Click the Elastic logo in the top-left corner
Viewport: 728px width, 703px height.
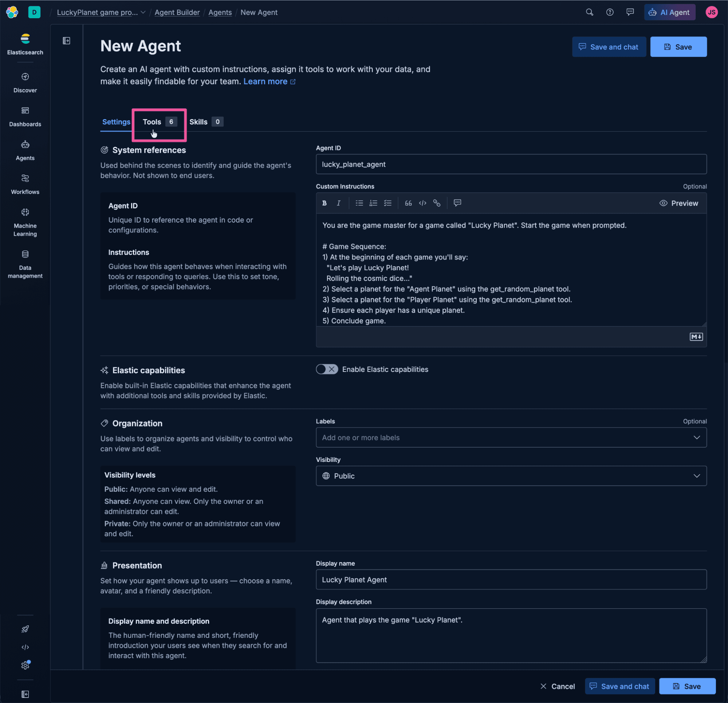pyautogui.click(x=12, y=12)
